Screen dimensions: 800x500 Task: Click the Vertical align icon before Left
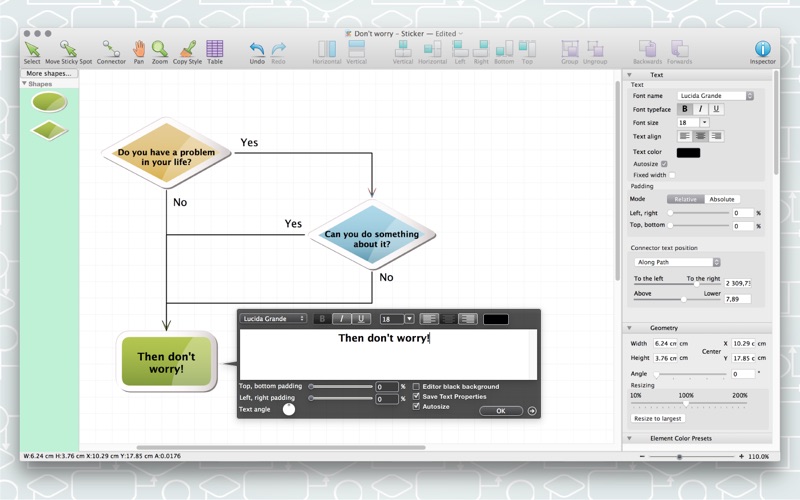pos(403,53)
